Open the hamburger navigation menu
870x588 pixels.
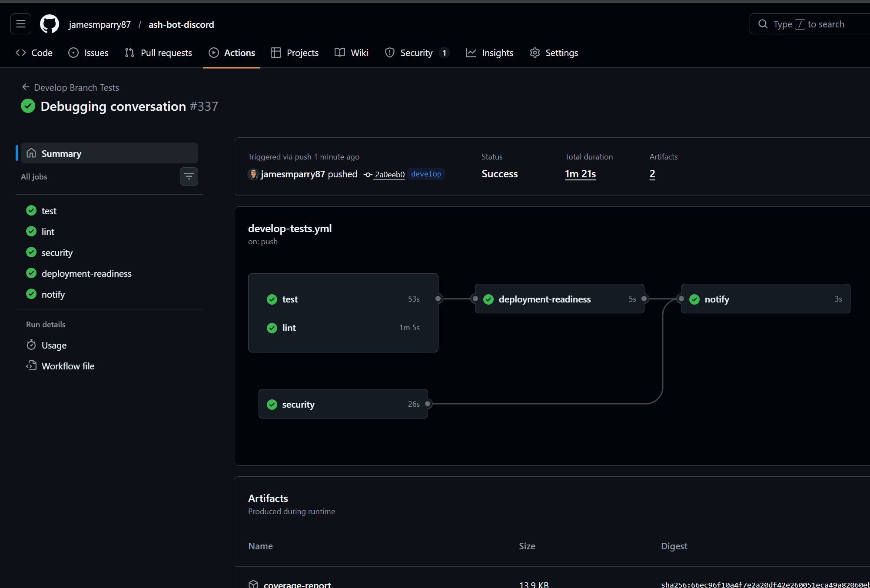tap(21, 24)
